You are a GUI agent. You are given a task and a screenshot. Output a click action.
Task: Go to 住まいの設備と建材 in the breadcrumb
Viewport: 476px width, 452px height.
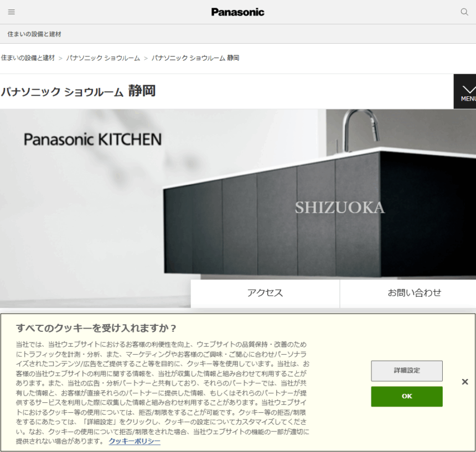coord(28,58)
